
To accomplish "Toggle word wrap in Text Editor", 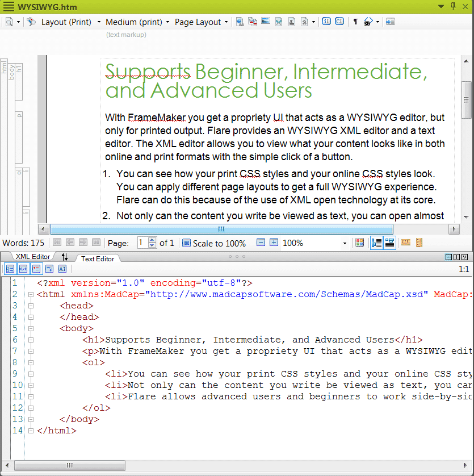I will pyautogui.click(x=49, y=269).
